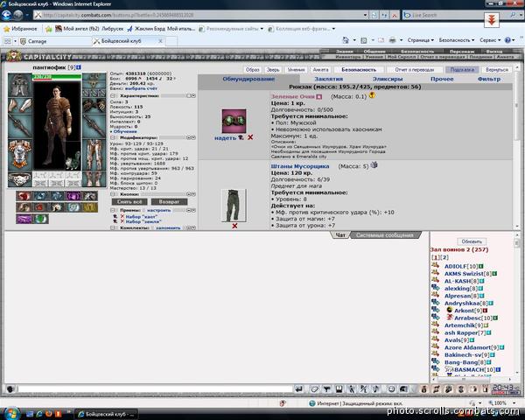The image size is (525, 420).
Task: Open the Заклятия tab
Action: [x=329, y=79]
